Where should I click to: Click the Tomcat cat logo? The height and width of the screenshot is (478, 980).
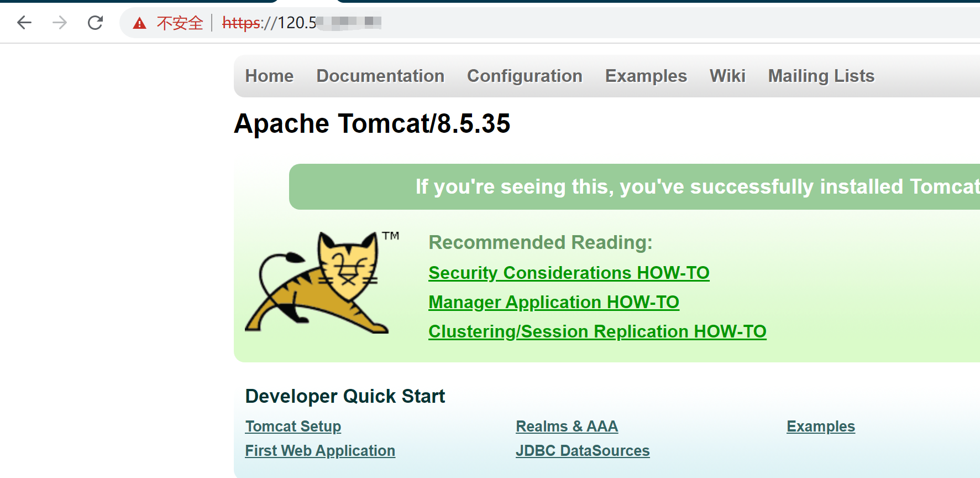[x=322, y=282]
